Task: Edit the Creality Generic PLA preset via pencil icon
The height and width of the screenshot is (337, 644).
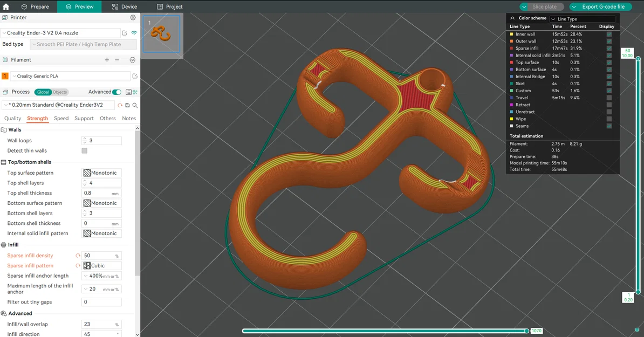Action: point(135,75)
